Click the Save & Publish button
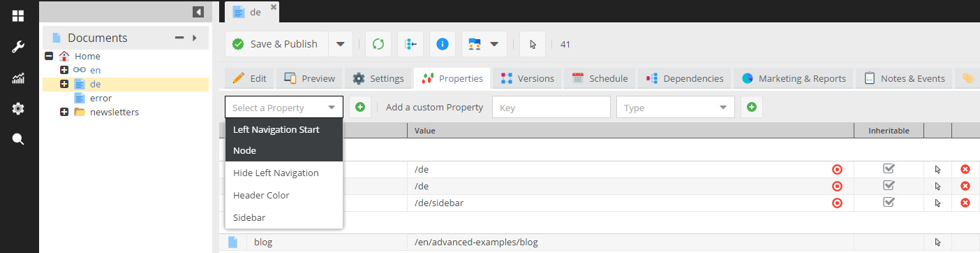 tap(276, 44)
